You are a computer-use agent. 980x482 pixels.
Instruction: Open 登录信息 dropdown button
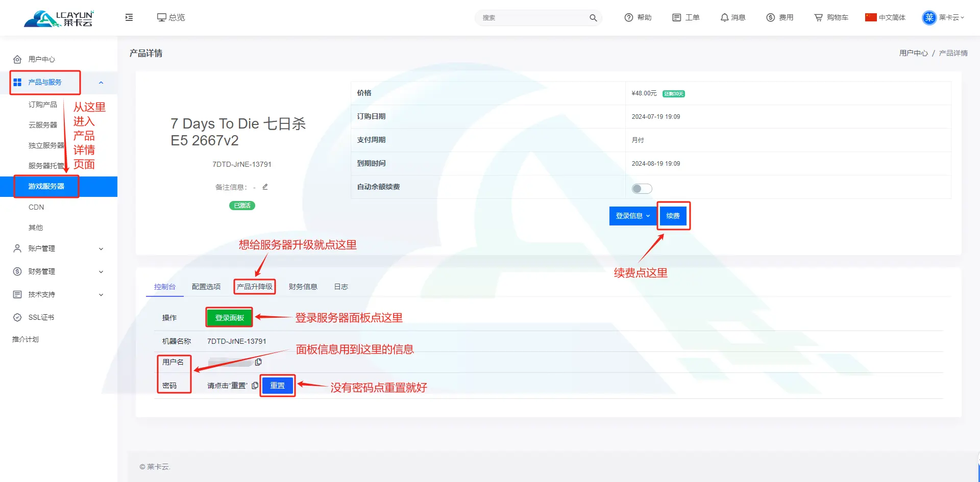coord(633,216)
